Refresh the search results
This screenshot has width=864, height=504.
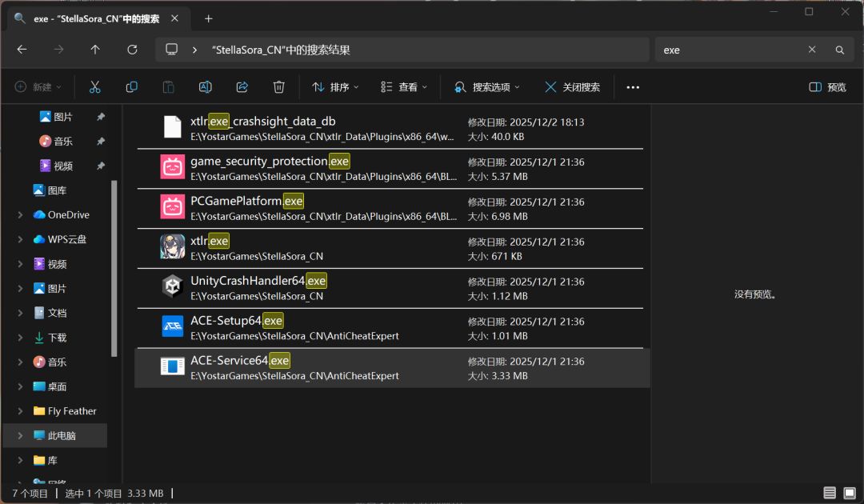point(132,50)
